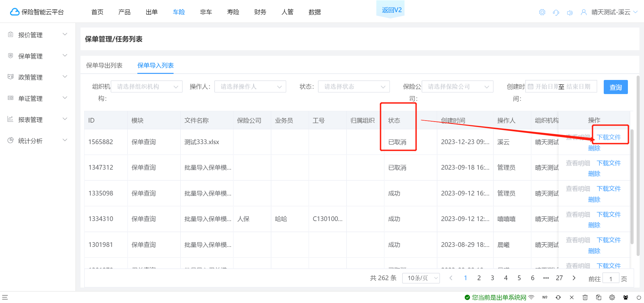This screenshot has height=303, width=644.
Task: Go to page 2 of results
Action: (x=479, y=278)
